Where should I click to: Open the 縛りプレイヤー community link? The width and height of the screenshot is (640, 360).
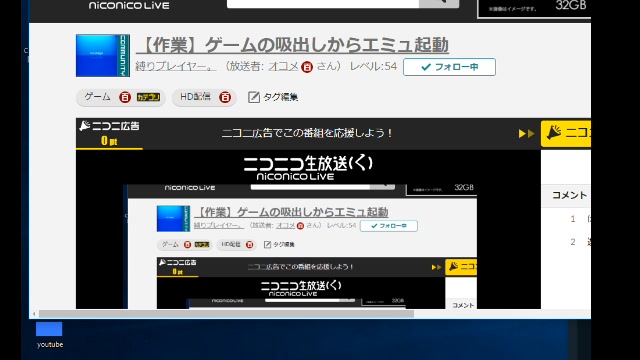click(x=176, y=66)
